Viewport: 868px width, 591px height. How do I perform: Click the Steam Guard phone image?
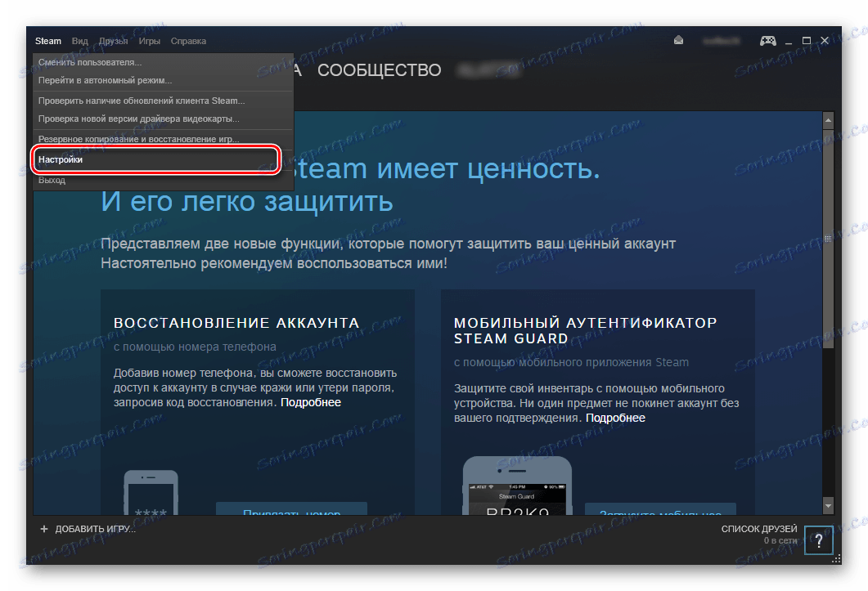coord(517,486)
